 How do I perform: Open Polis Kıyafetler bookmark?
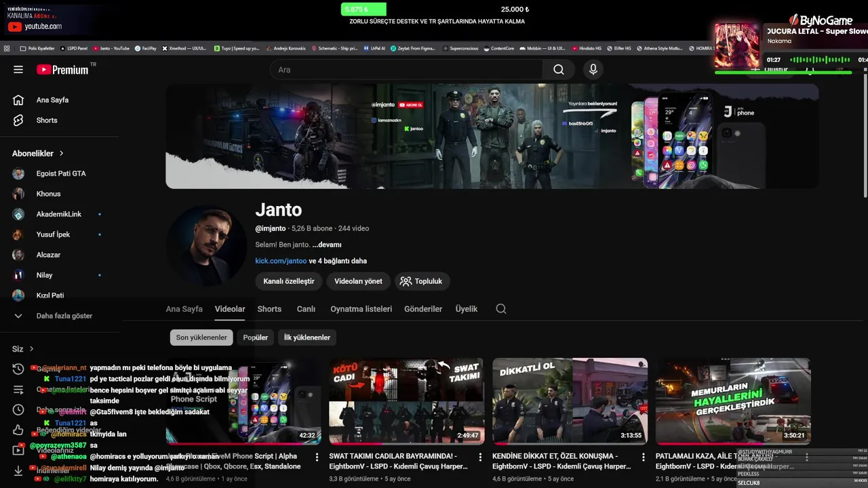(x=37, y=49)
